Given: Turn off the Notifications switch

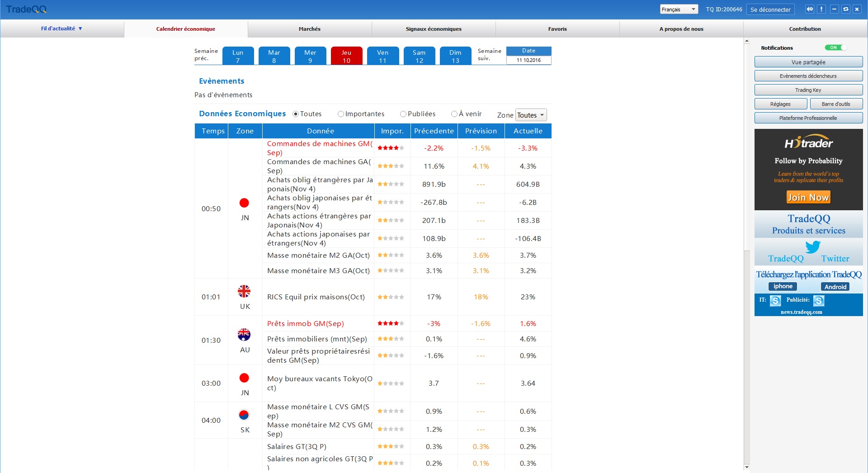Looking at the screenshot, I should click(835, 47).
